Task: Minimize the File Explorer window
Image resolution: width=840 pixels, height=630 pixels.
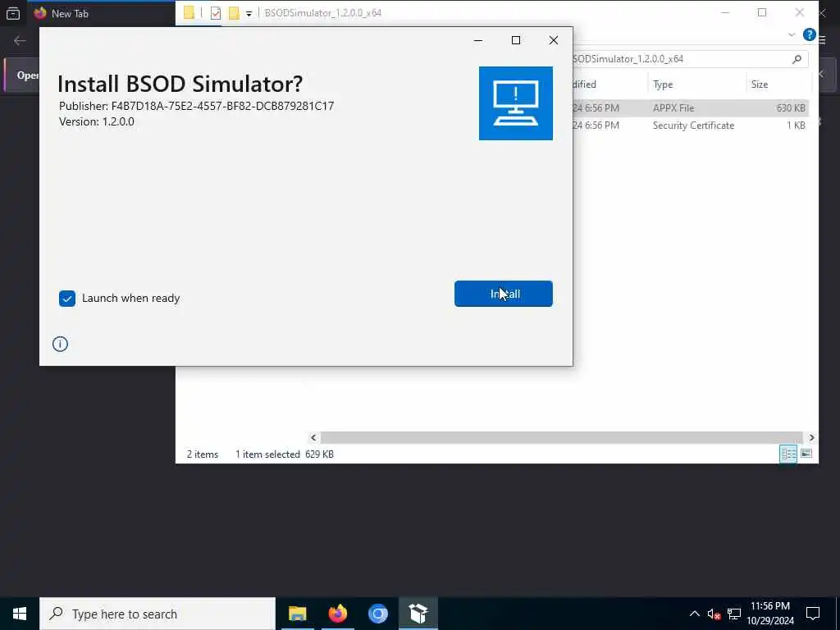Action: (725, 12)
